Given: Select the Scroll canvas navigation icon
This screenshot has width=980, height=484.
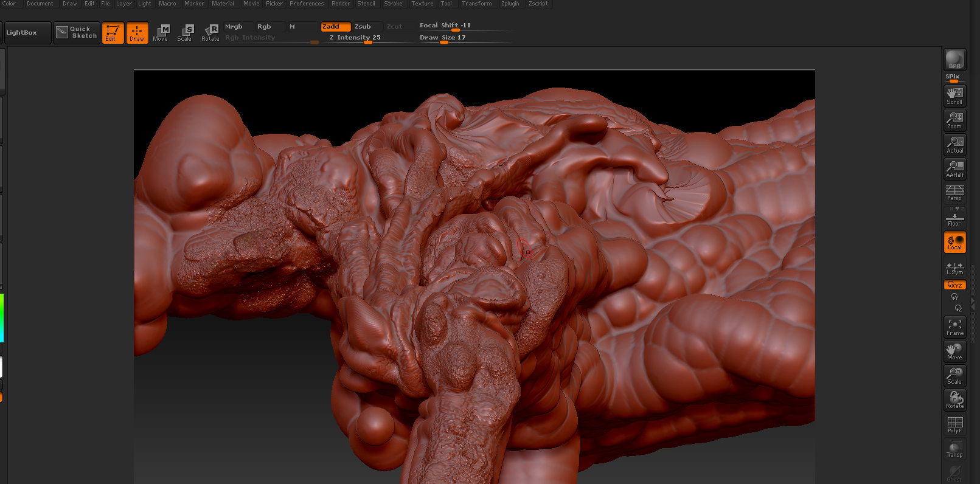Looking at the screenshot, I should tap(954, 96).
